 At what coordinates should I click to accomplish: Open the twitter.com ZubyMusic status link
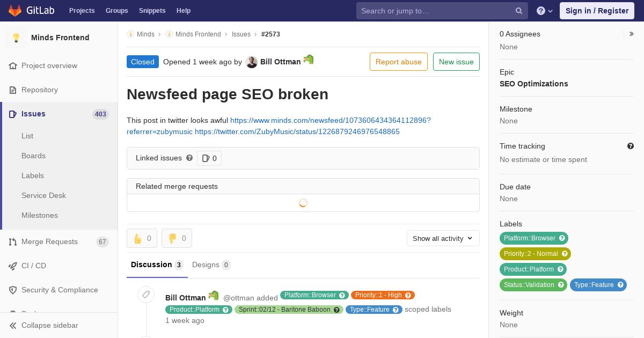coord(297,131)
